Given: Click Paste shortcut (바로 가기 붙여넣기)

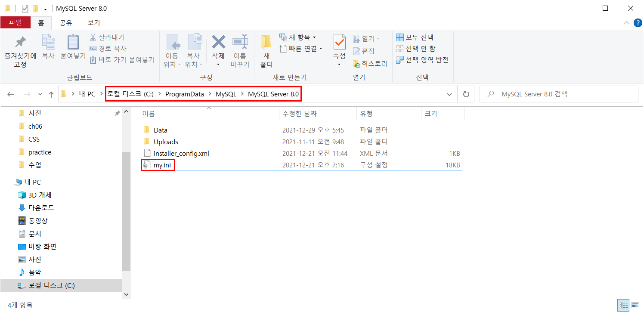Looking at the screenshot, I should (122, 60).
